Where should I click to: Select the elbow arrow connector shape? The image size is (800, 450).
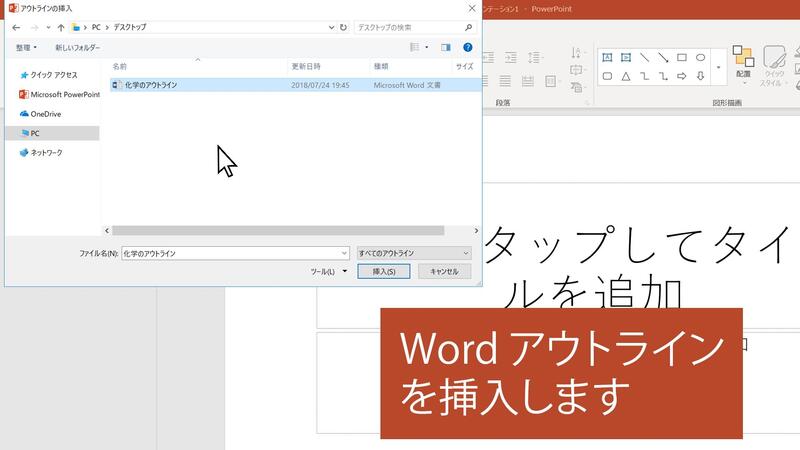click(x=663, y=76)
